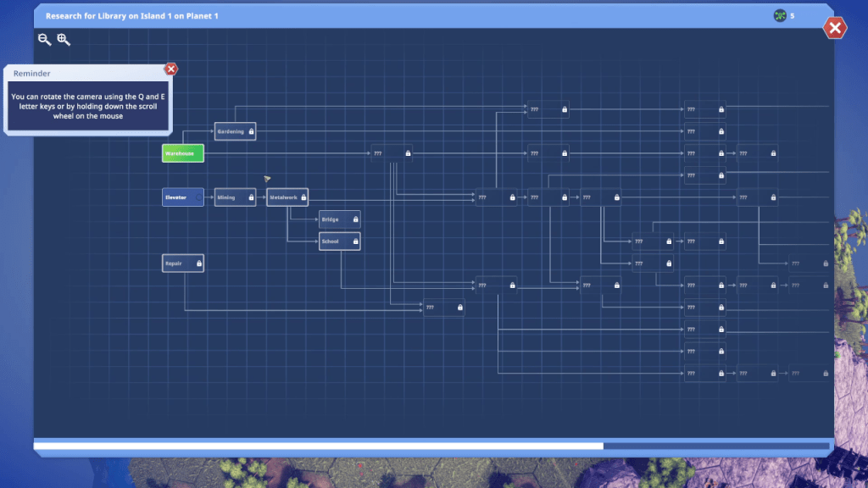868x488 pixels.
Task: Click the circle indicator on the Elevator node
Action: (199, 197)
